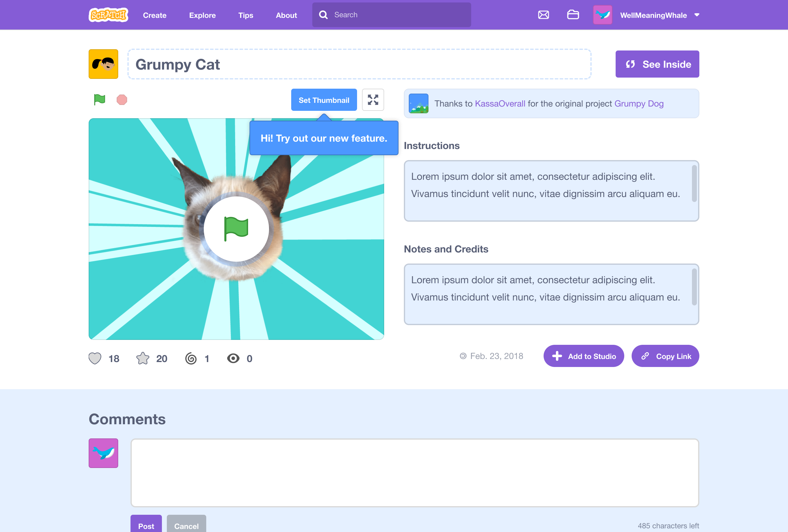Click the Add to Studio button
Viewport: 788px width, 532px height.
coord(584,356)
